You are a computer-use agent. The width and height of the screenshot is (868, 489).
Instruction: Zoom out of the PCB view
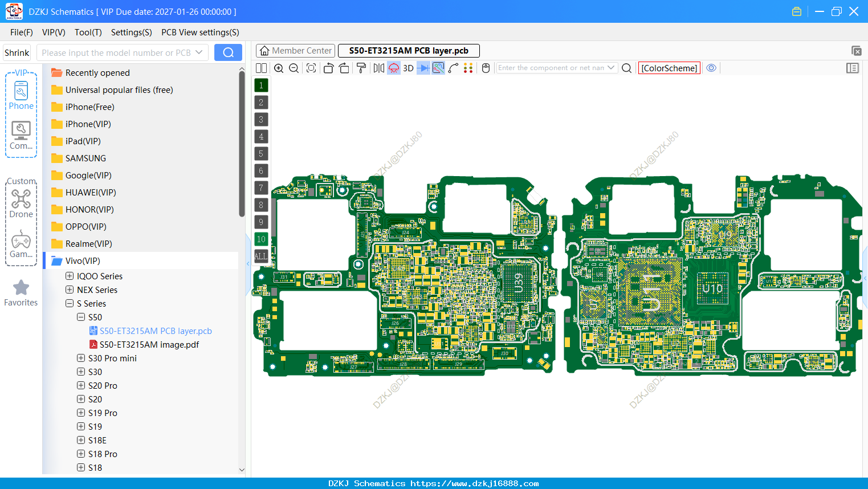(x=294, y=68)
